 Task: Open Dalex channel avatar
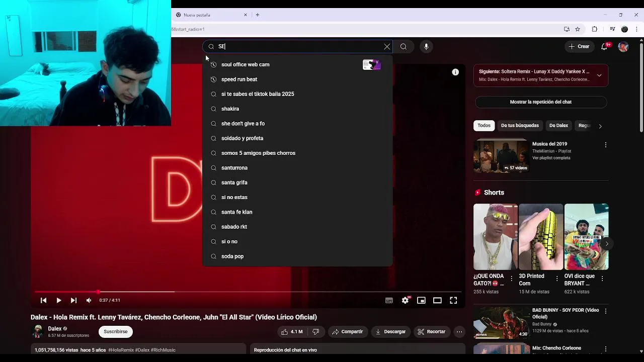(x=38, y=331)
